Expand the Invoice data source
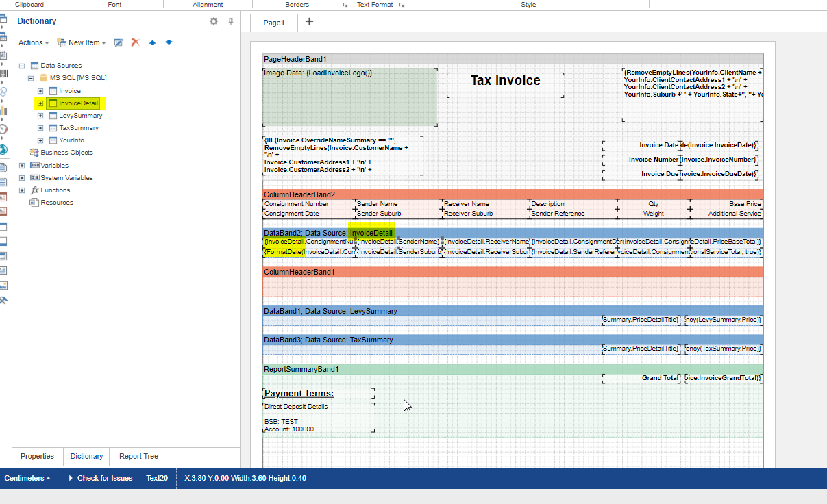Image resolution: width=827 pixels, height=504 pixels. [x=40, y=91]
